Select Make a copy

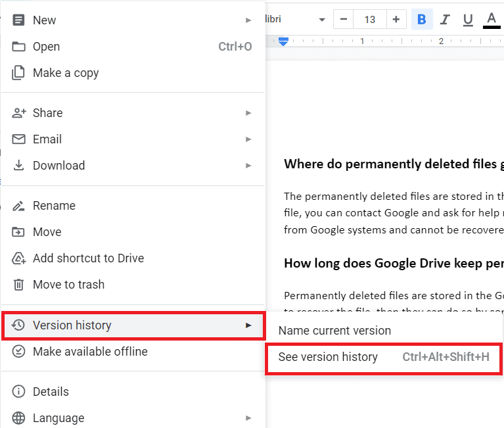[x=133, y=73]
